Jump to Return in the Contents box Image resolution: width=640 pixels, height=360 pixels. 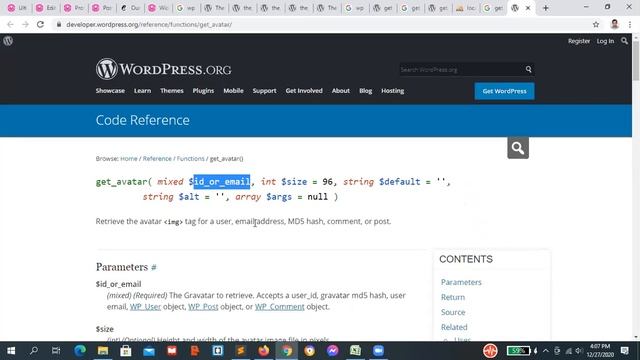pos(453,297)
